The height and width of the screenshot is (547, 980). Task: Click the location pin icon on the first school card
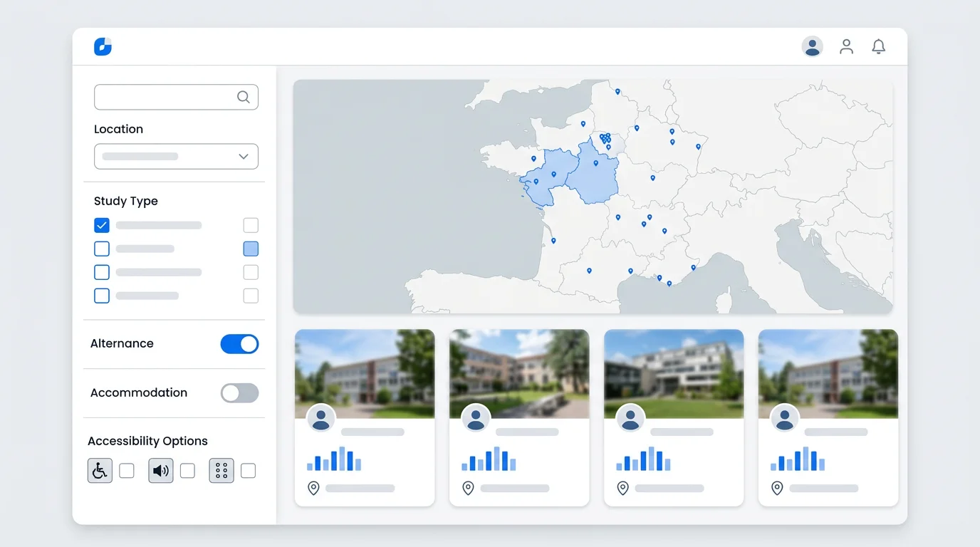[x=313, y=488]
